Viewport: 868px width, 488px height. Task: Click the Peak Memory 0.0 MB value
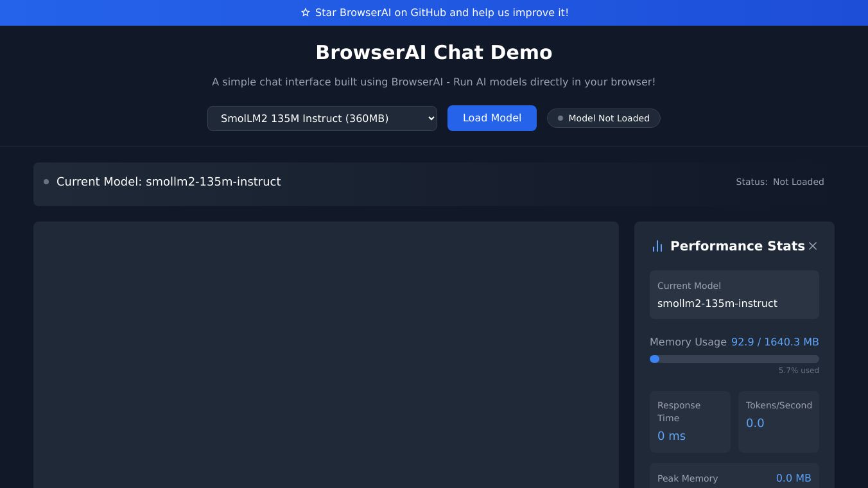pos(794,478)
